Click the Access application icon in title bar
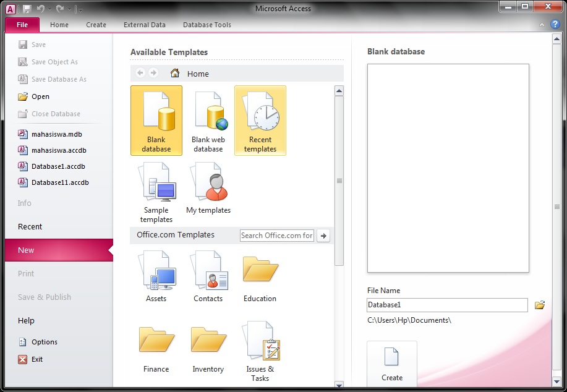The image size is (567, 392). pyautogui.click(x=11, y=9)
